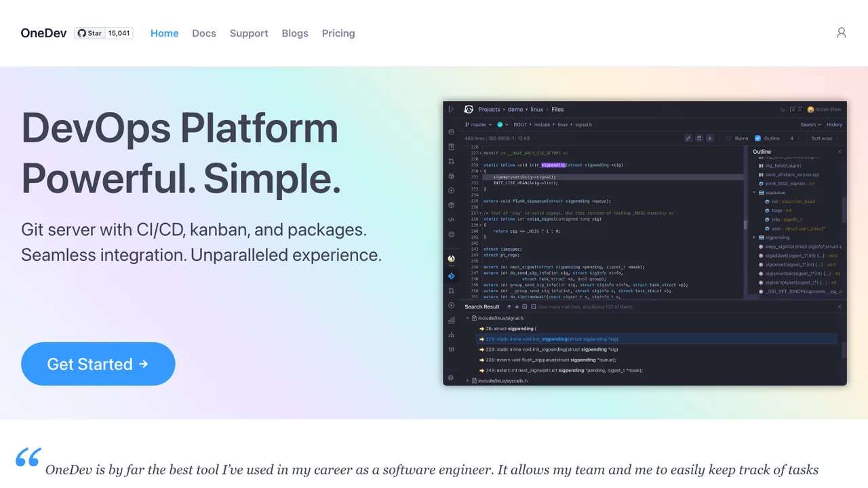Open the tab size 4 selector
The width and height of the screenshot is (868, 488).
pos(793,138)
